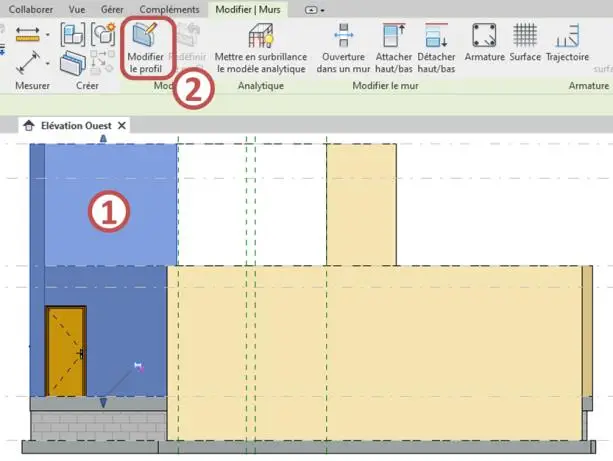
Task: Click the Créer panel label
Action: (88, 85)
